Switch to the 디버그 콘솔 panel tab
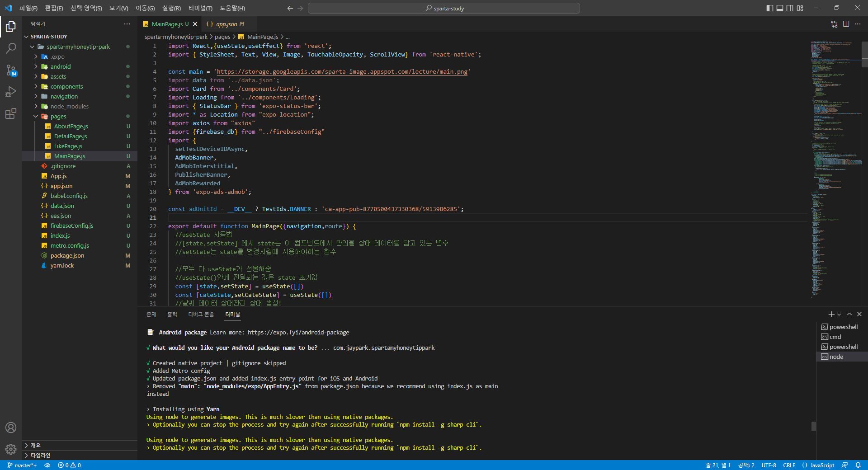The width and height of the screenshot is (868, 470). pyautogui.click(x=201, y=314)
